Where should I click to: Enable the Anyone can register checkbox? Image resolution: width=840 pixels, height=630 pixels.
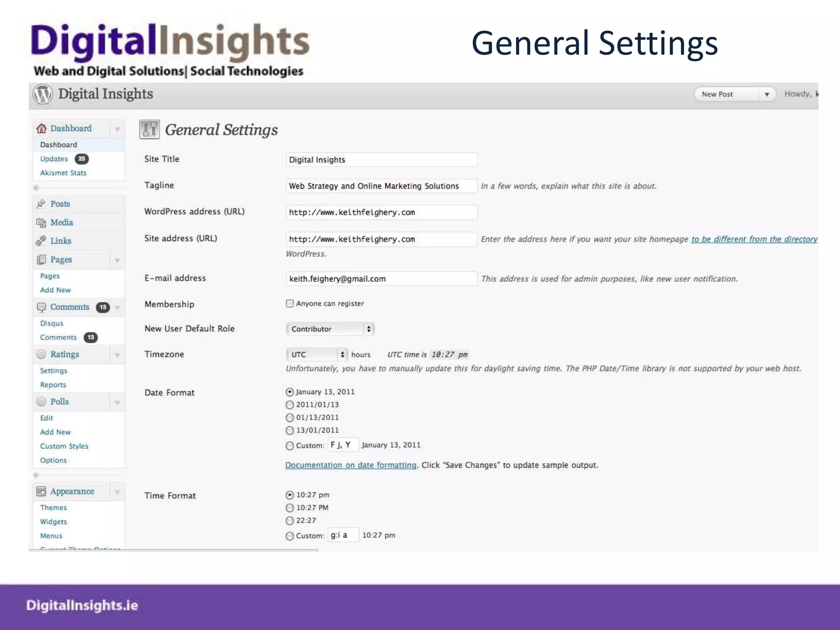click(290, 304)
